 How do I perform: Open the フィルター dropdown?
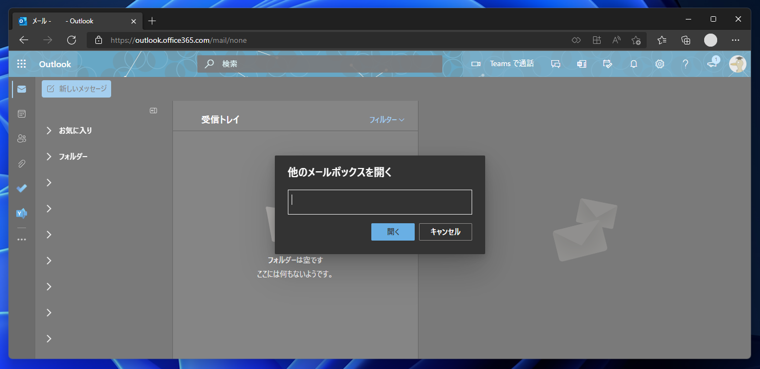pyautogui.click(x=386, y=120)
